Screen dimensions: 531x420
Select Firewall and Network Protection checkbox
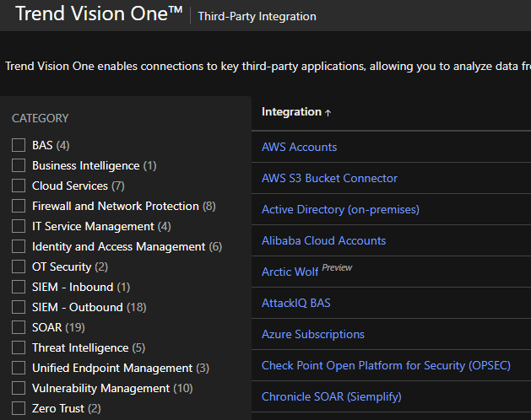19,207
